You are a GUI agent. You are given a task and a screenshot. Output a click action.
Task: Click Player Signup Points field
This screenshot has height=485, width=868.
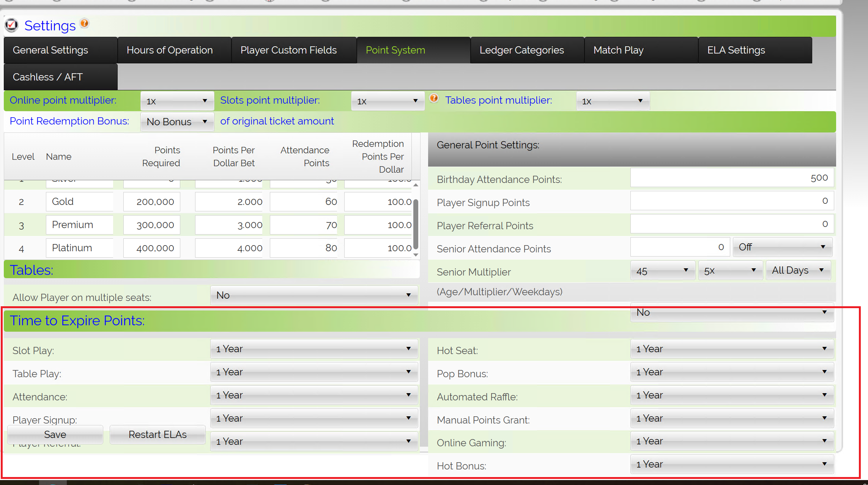tap(732, 201)
